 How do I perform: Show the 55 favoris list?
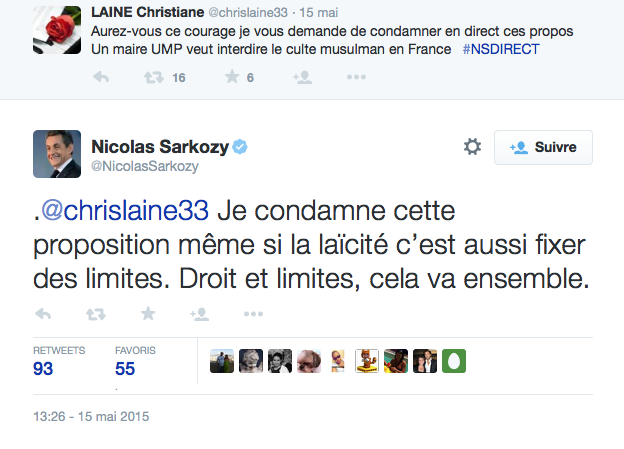[x=126, y=368]
